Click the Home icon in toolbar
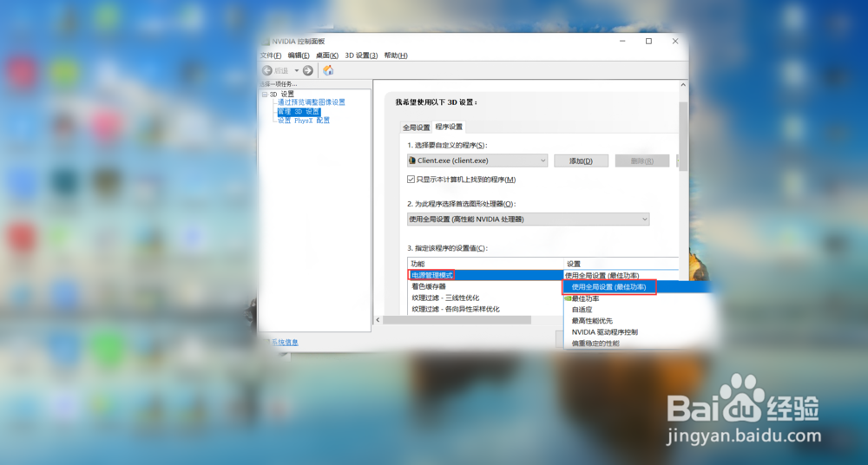Viewport: 868px width, 465px height. 328,70
